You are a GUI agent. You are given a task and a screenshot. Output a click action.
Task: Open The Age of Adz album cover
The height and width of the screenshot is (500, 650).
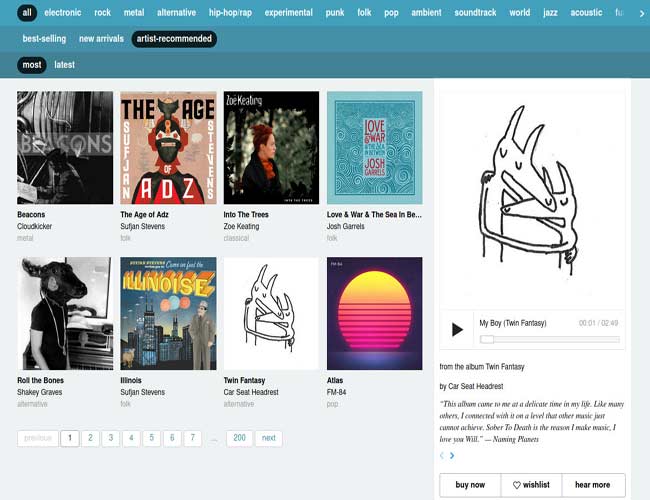click(x=168, y=148)
